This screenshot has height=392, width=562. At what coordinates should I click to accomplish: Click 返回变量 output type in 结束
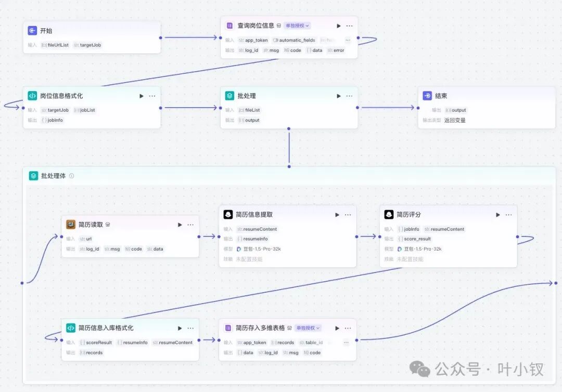(x=455, y=120)
